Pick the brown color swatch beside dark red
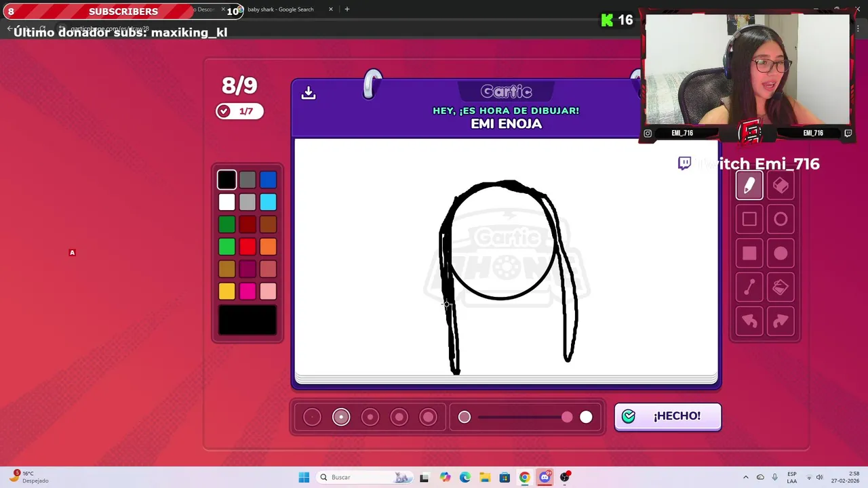The image size is (868, 488). pos(268,224)
